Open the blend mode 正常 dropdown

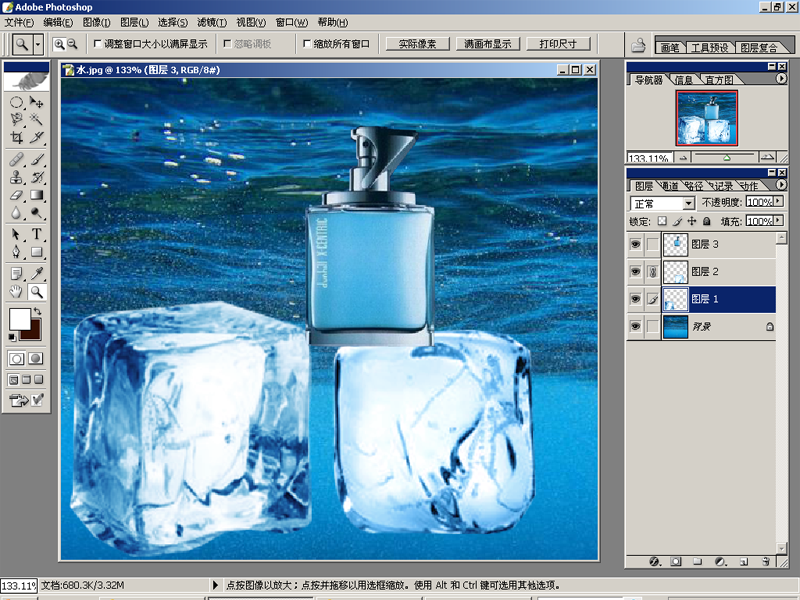point(688,203)
